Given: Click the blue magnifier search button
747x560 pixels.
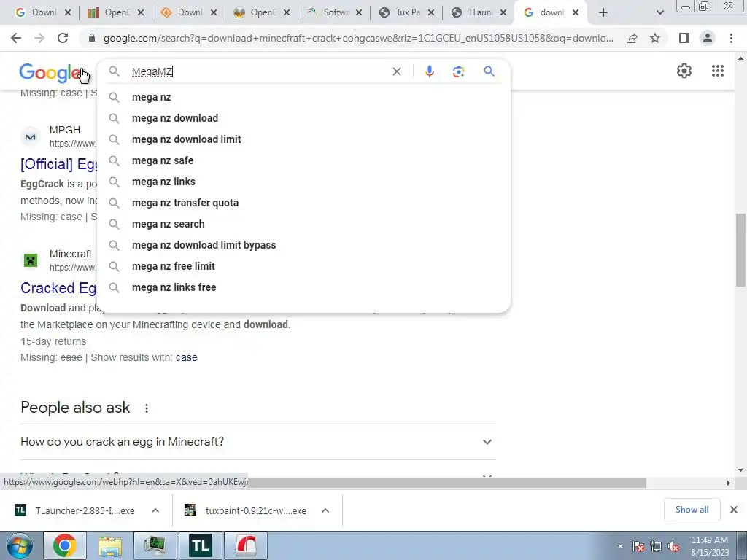Looking at the screenshot, I should click(489, 71).
